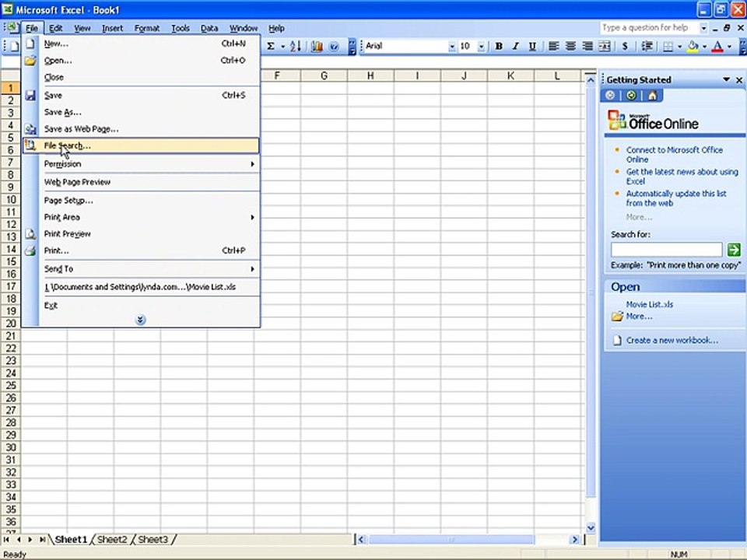Toggle Bold formatting

[499, 46]
